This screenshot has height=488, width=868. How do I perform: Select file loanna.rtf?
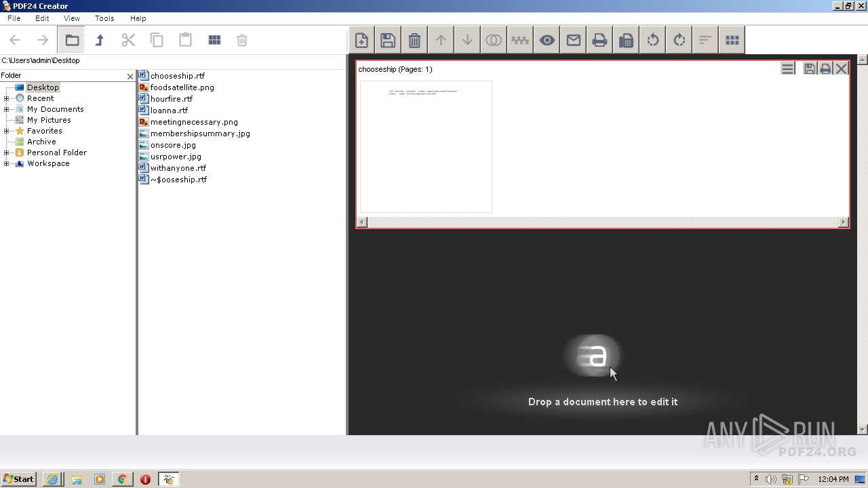[x=169, y=110]
